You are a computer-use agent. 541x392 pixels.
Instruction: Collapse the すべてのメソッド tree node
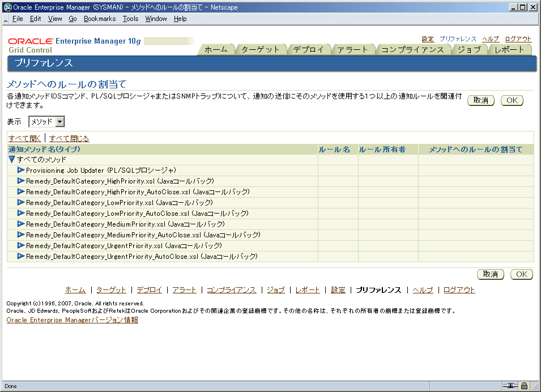tap(12, 159)
